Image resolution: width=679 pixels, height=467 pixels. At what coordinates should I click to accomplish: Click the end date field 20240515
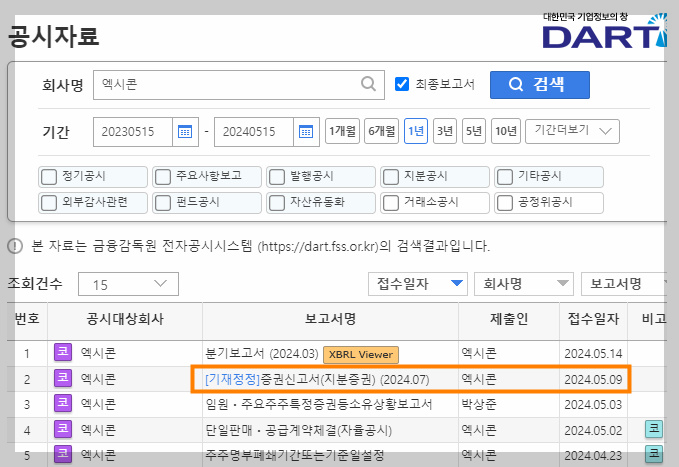(x=254, y=132)
